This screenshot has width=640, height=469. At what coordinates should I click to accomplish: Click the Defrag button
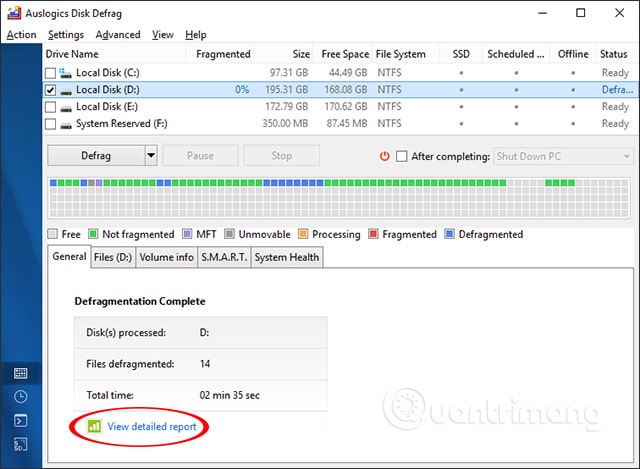coord(96,156)
